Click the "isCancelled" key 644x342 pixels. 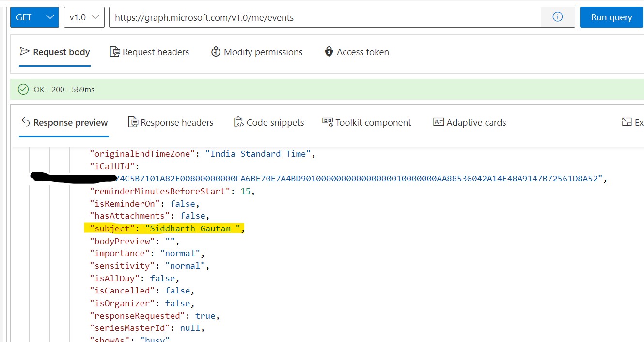pyautogui.click(x=123, y=291)
